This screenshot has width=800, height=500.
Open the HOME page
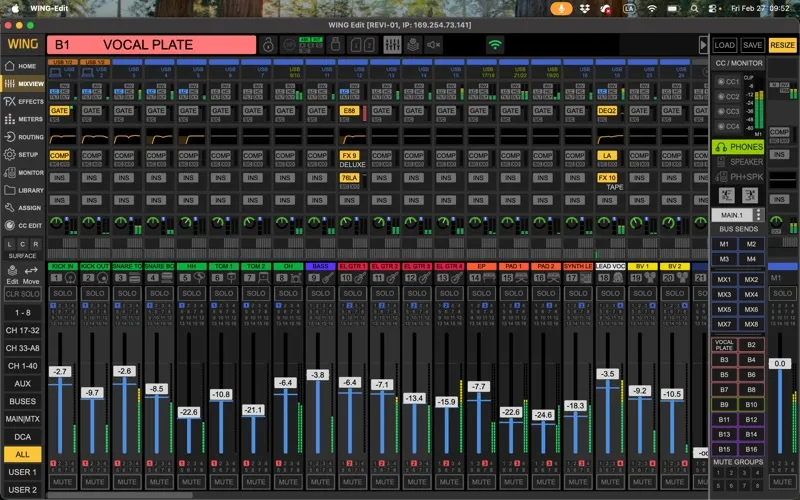pyautogui.click(x=22, y=66)
